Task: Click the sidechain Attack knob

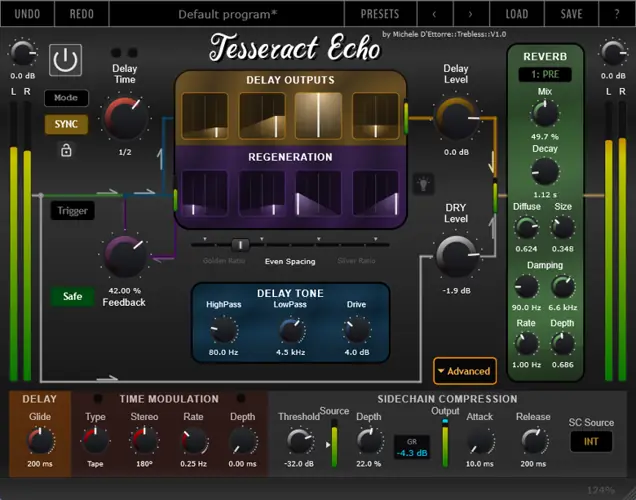Action: coord(480,441)
